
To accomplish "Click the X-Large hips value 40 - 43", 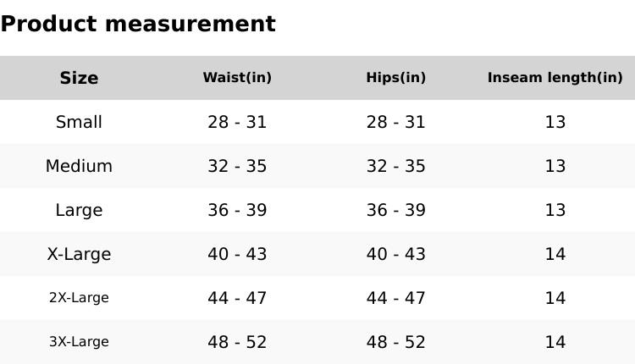I will tap(395, 254).
